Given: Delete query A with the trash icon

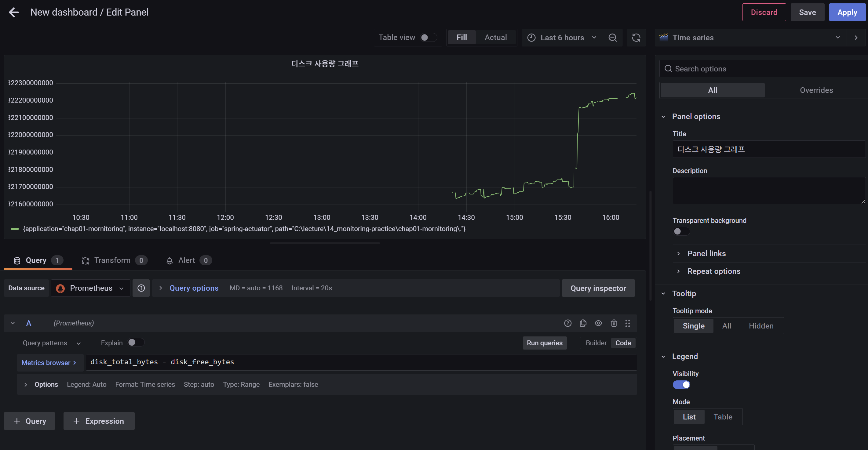Looking at the screenshot, I should [x=614, y=323].
